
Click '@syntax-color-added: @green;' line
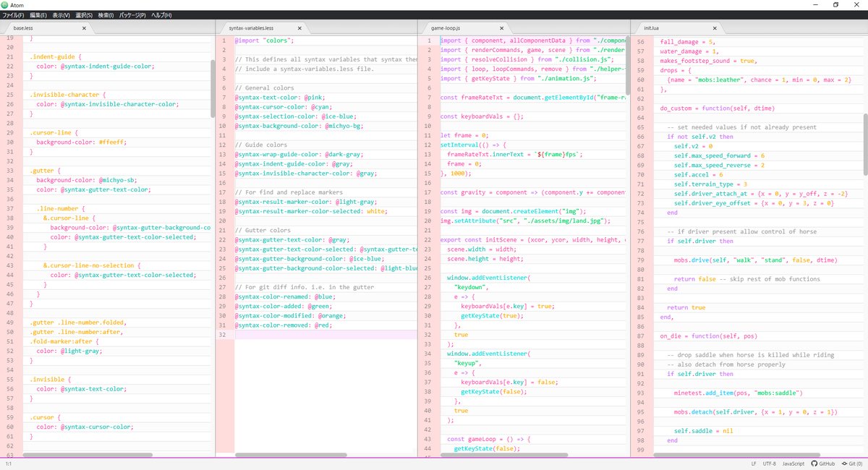tap(284, 307)
